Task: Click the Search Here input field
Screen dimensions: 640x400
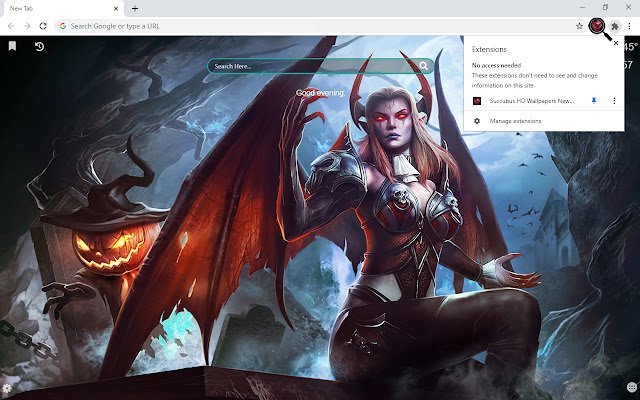Action: [x=314, y=66]
